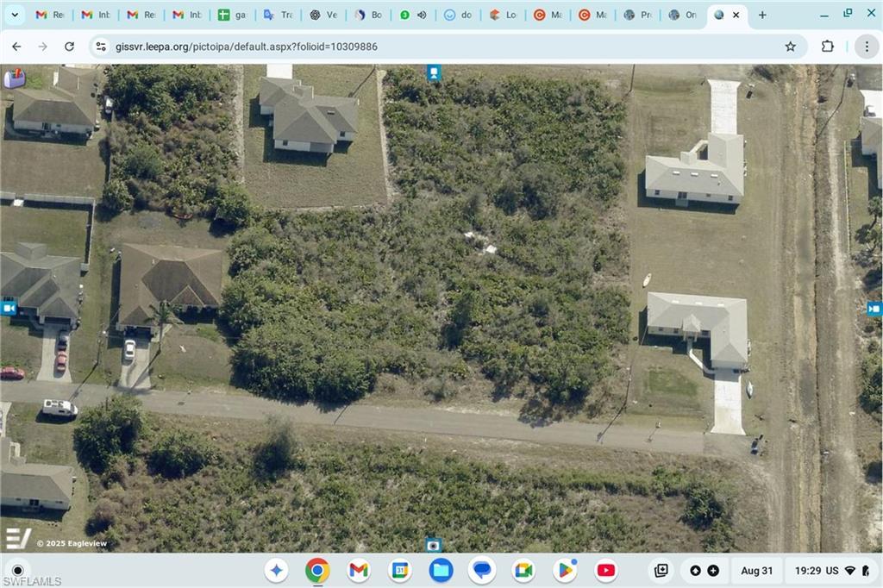Click the camera icon near the bottom center of map
The width and height of the screenshot is (883, 588).
pyautogui.click(x=431, y=545)
